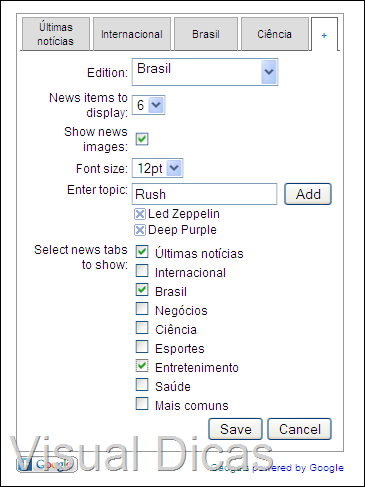Switch to the Ciência tab
Image resolution: width=365 pixels, height=487 pixels.
tap(275, 34)
